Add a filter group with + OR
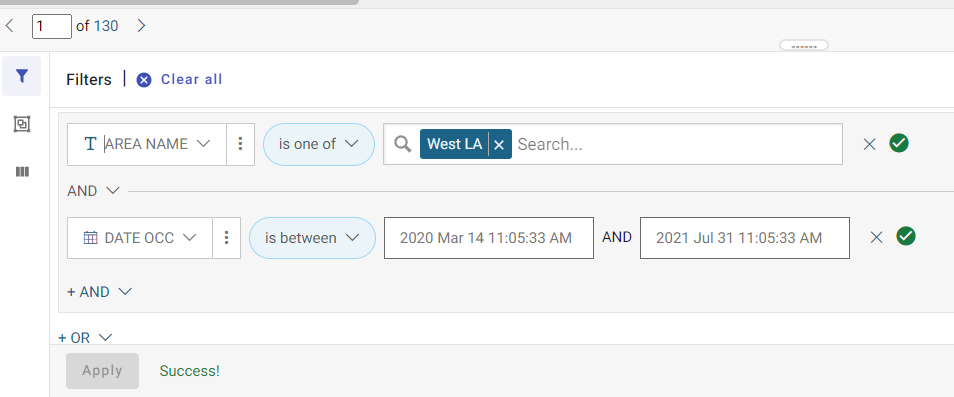Screen dimensions: 954x397 point(85,337)
